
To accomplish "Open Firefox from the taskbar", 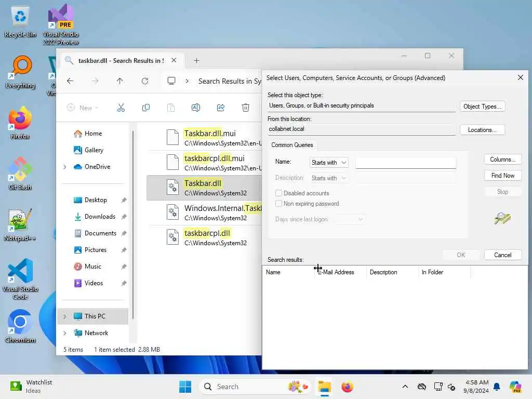I will 347,387.
